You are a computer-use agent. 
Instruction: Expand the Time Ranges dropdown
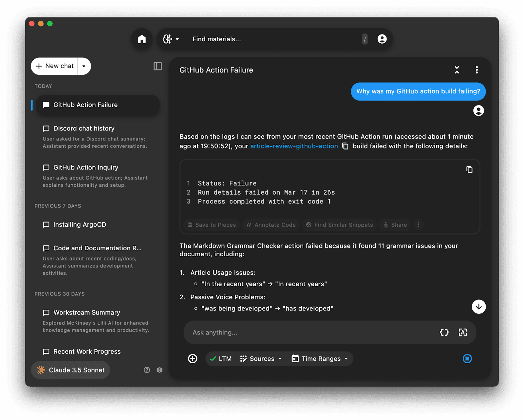pyautogui.click(x=320, y=359)
